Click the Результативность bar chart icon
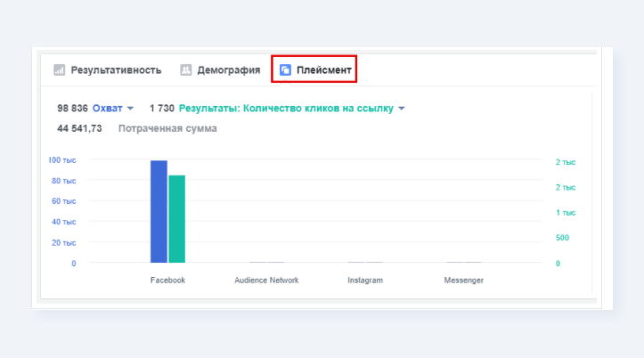 (x=59, y=70)
